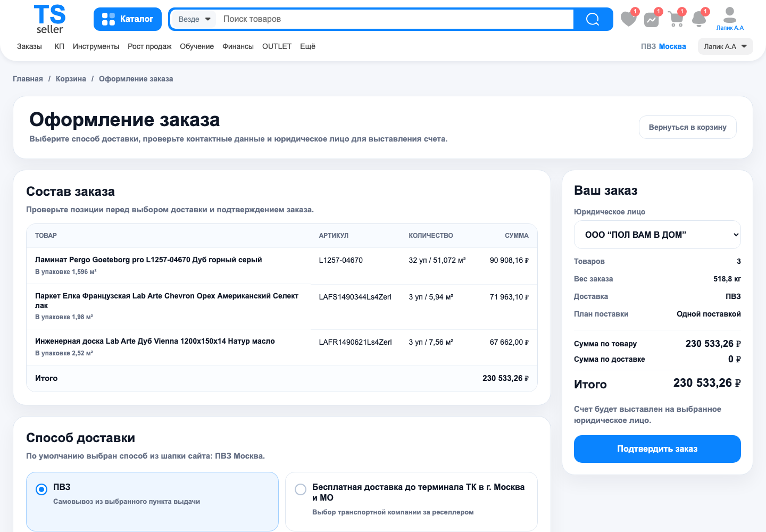Open favorites heart icon
Image resolution: width=766 pixels, height=532 pixels.
click(629, 19)
